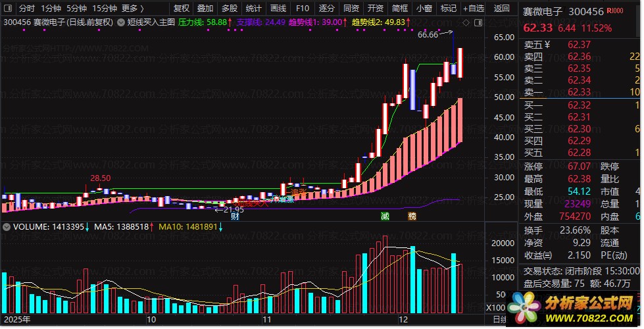Click the 叠加 overlay button

point(205,8)
